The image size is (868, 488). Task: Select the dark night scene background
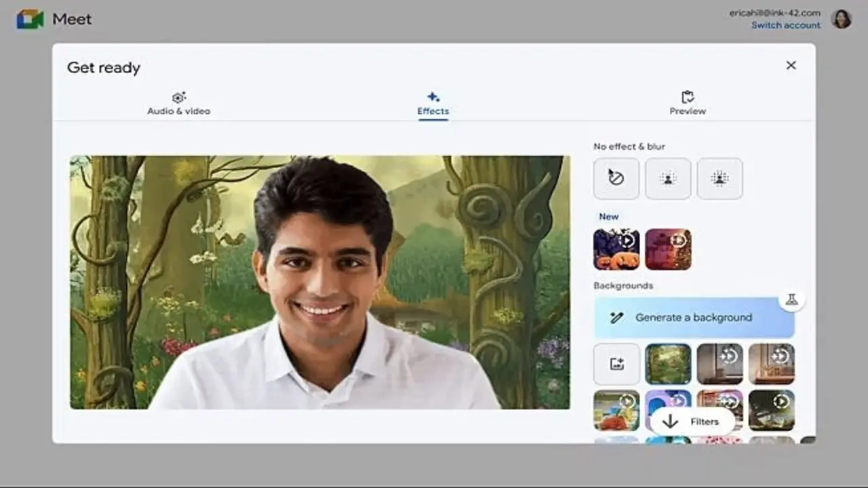click(771, 409)
